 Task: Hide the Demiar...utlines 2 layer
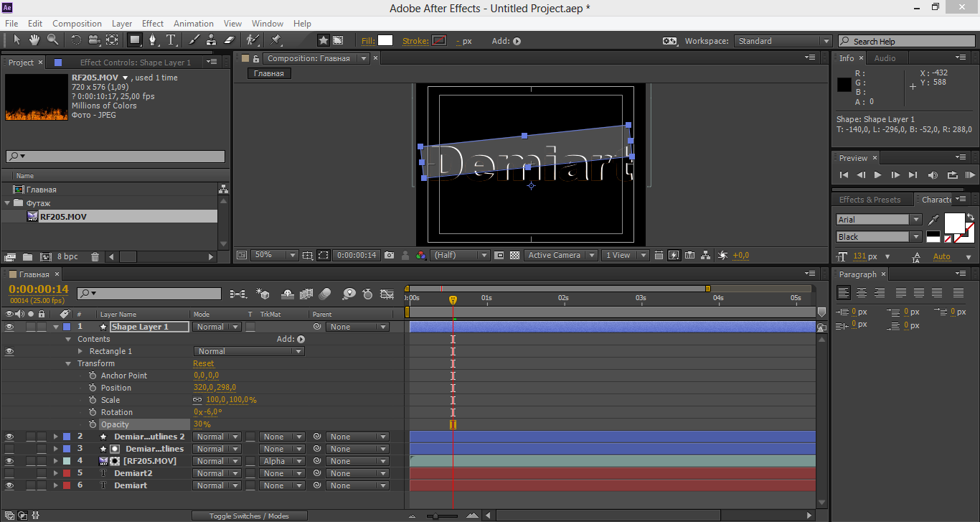[x=9, y=437]
